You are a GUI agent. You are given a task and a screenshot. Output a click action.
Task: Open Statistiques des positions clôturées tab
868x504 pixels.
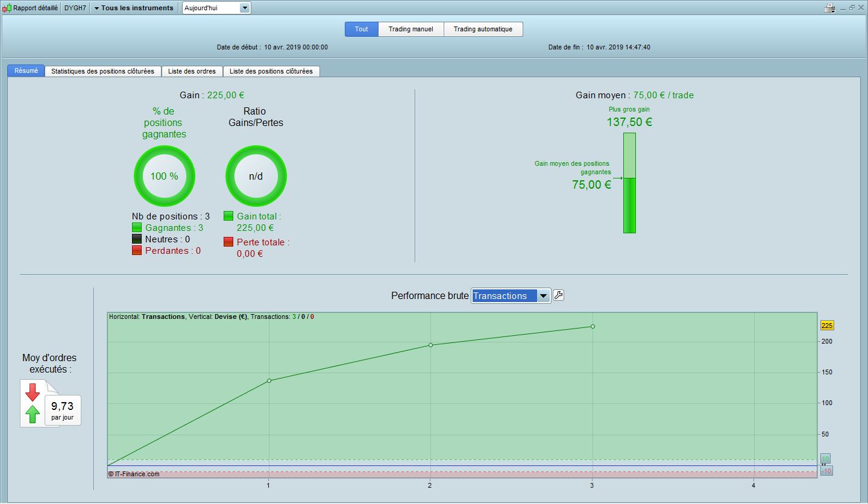tap(103, 71)
